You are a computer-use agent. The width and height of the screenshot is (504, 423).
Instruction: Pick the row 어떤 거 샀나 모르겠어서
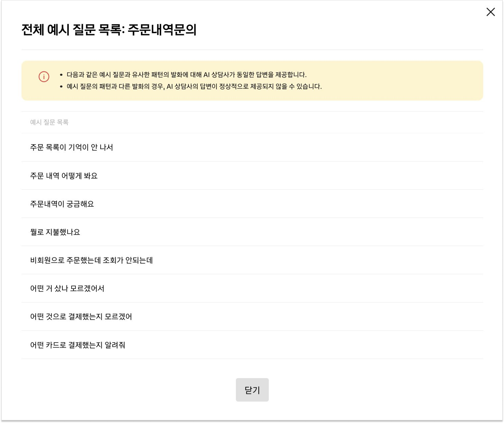pyautogui.click(x=67, y=288)
